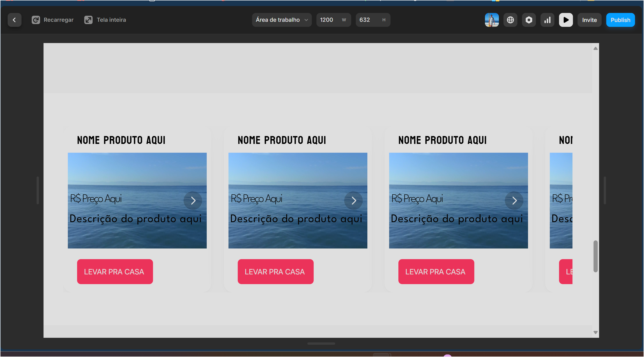Expand first product image carousel arrow
This screenshot has width=644, height=357.
193,201
